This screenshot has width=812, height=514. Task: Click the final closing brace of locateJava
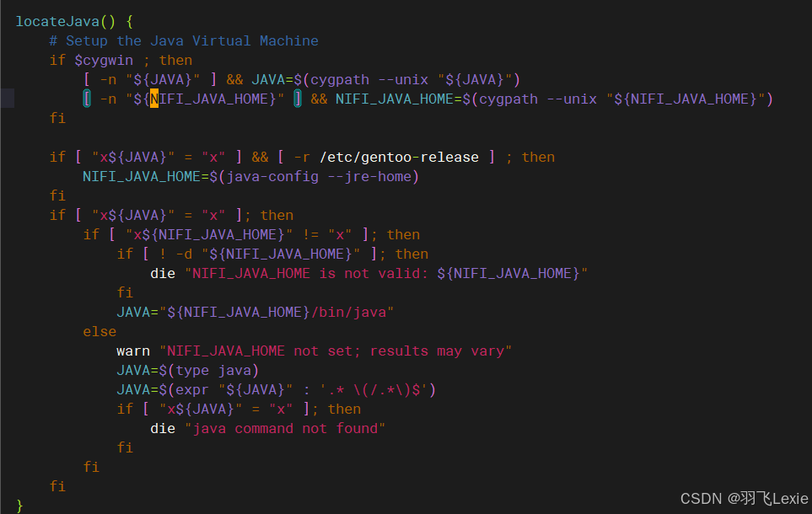[19, 506]
